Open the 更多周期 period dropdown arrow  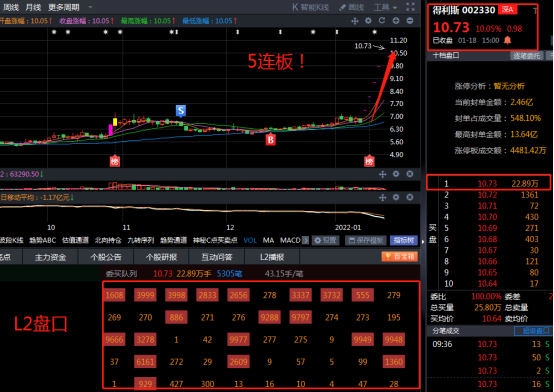[90, 7]
